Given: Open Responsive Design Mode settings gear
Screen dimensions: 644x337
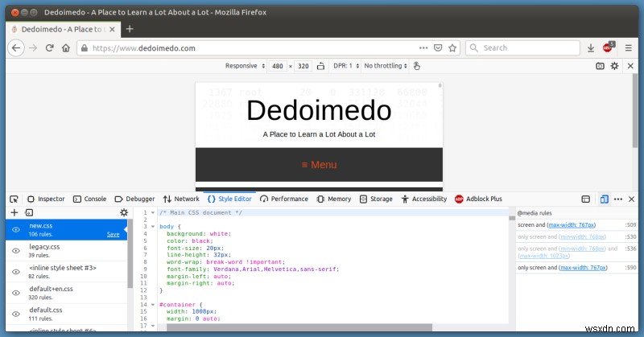Looking at the screenshot, I should pyautogui.click(x=614, y=66).
